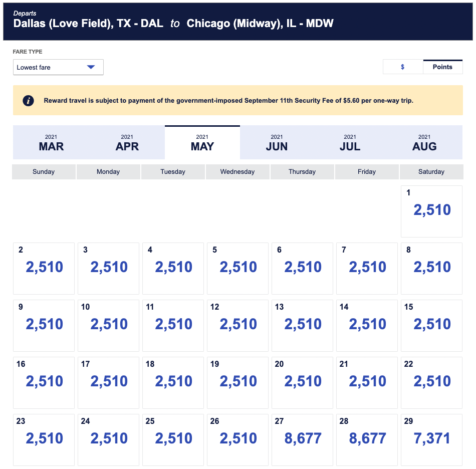Select the APR 2021 month tab
This screenshot has height=469, width=476.
(127, 142)
